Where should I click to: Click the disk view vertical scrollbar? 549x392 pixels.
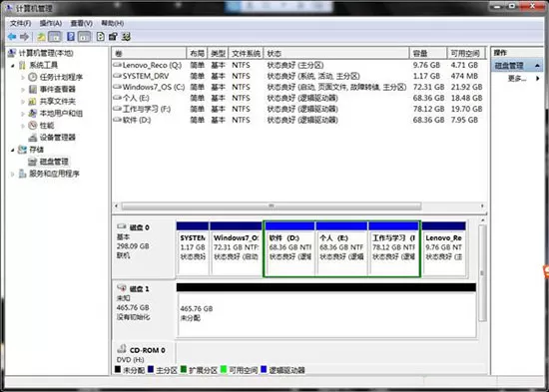(x=482, y=273)
